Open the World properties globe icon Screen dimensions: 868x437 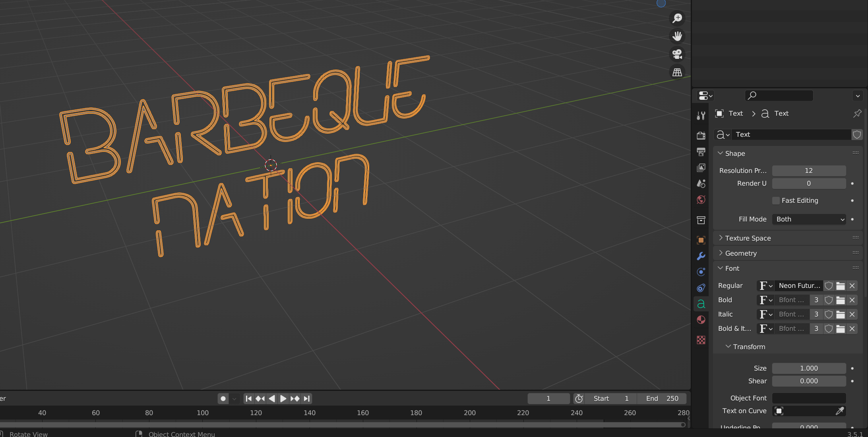click(701, 200)
